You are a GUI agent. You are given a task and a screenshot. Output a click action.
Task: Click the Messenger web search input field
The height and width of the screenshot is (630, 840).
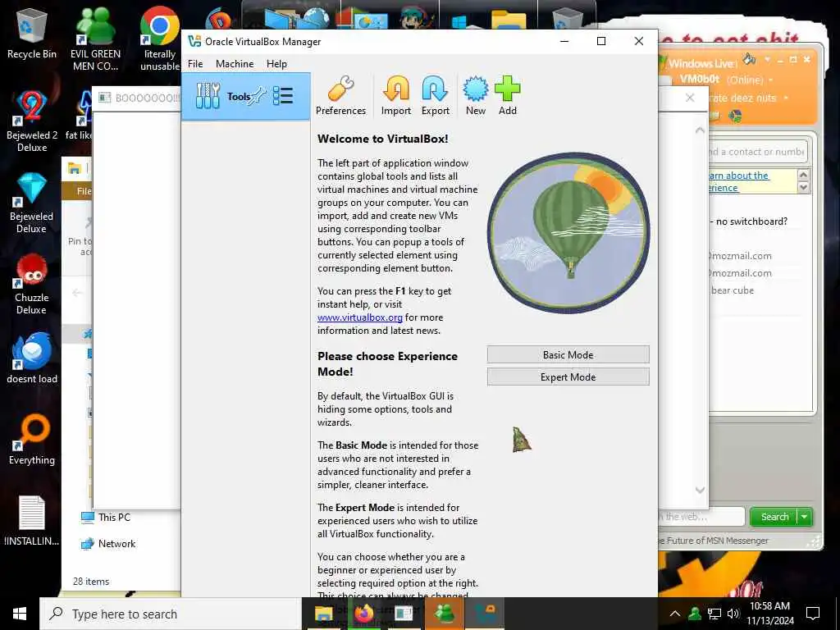[x=702, y=517]
